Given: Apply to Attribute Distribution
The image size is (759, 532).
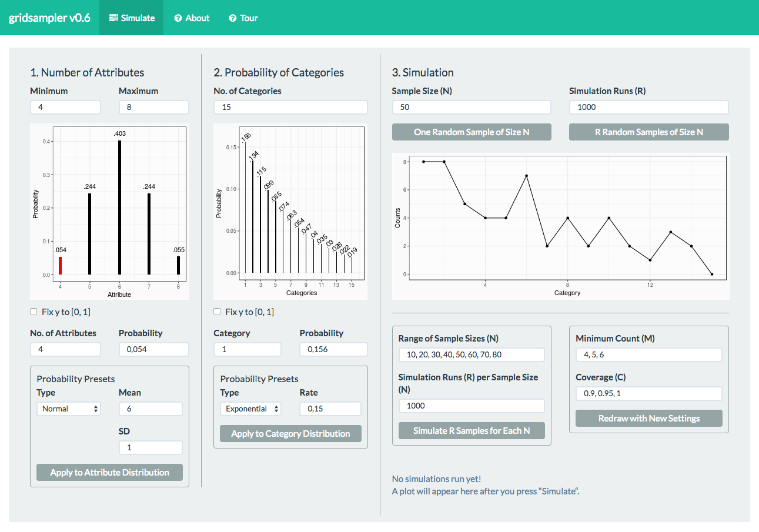Looking at the screenshot, I should [x=109, y=472].
